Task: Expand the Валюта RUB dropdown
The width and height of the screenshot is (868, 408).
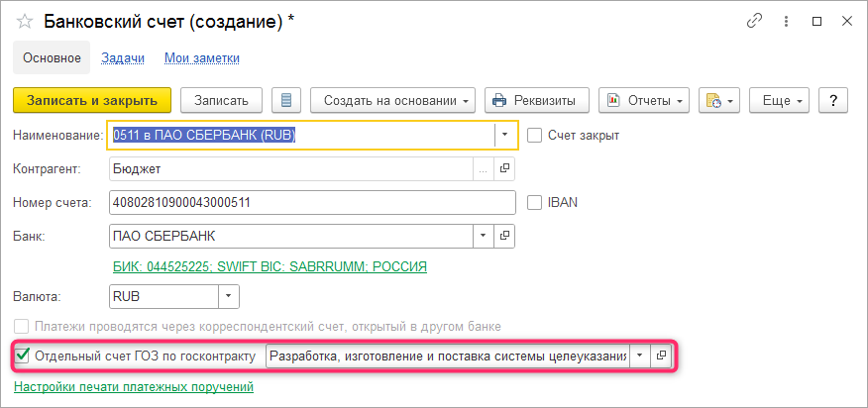Action: (x=228, y=295)
